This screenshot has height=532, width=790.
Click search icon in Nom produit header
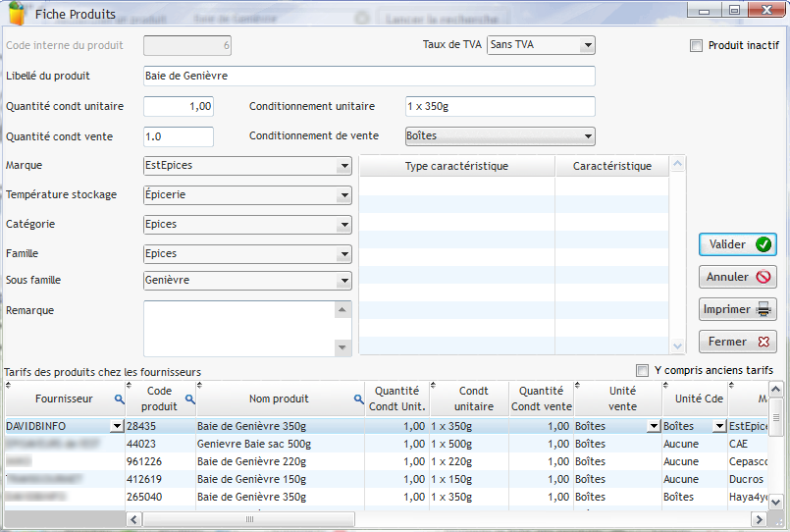coord(359,399)
